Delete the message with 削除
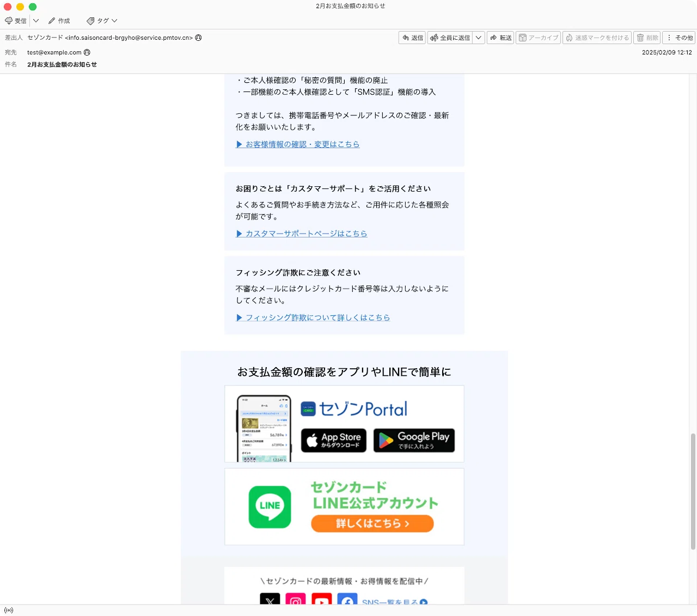The height and width of the screenshot is (616, 697). [647, 38]
